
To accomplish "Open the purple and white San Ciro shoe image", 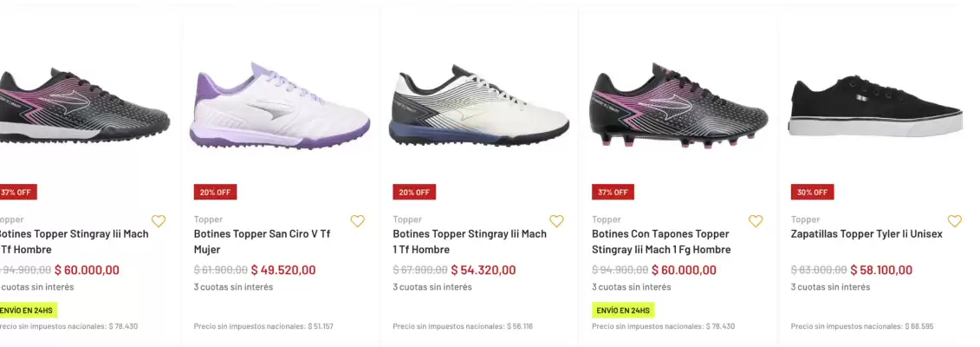I will [x=280, y=104].
